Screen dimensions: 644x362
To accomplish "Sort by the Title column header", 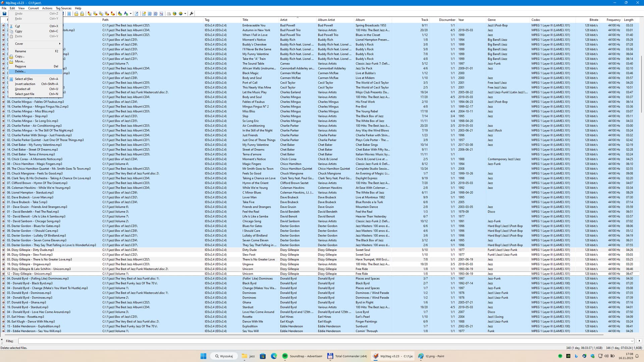I will tap(260, 20).
